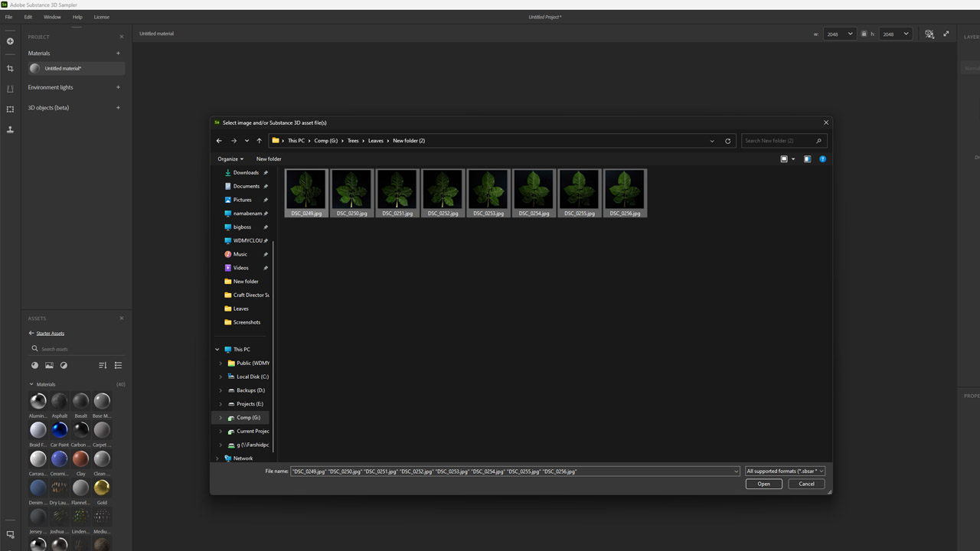The image size is (980, 551).
Task: Pick the Gold material swatch
Action: (x=102, y=487)
